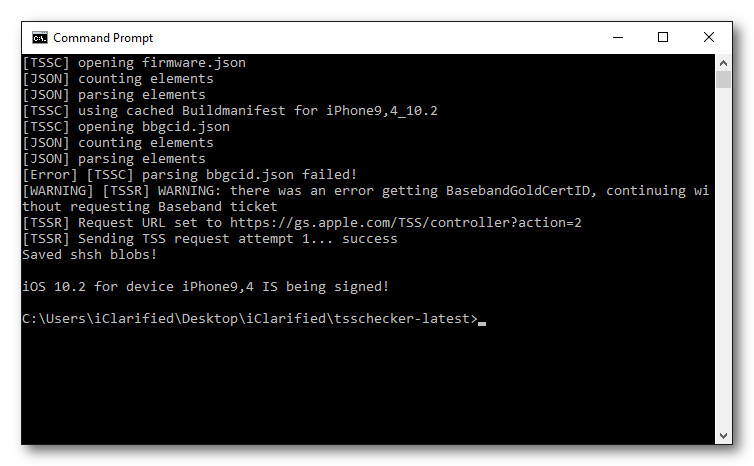Minimize the Command Prompt window

click(x=617, y=38)
